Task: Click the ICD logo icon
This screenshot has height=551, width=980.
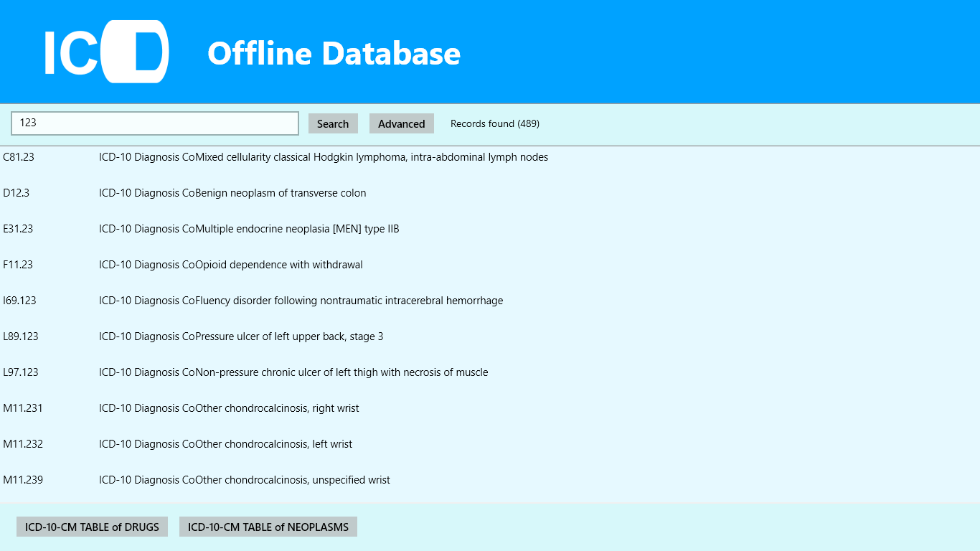Action: click(106, 52)
